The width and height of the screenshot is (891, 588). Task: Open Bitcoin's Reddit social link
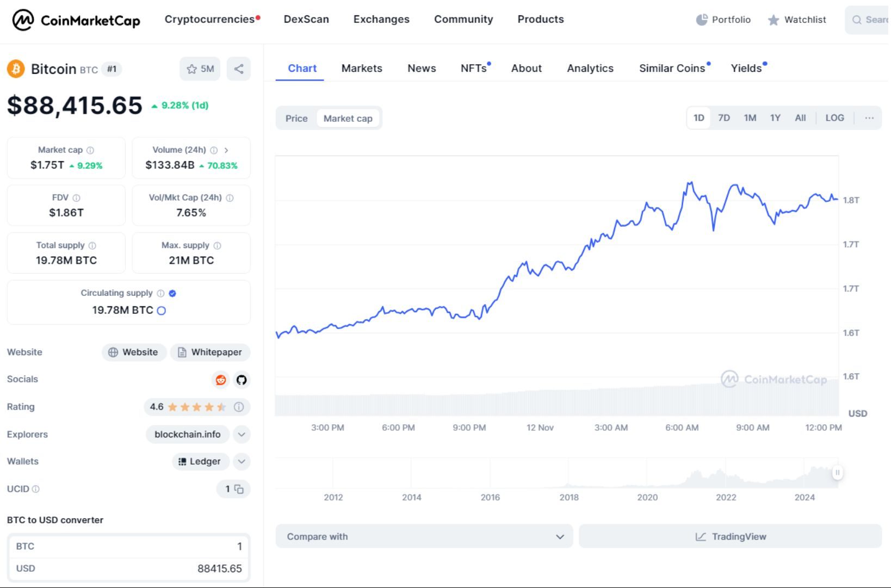(x=220, y=380)
